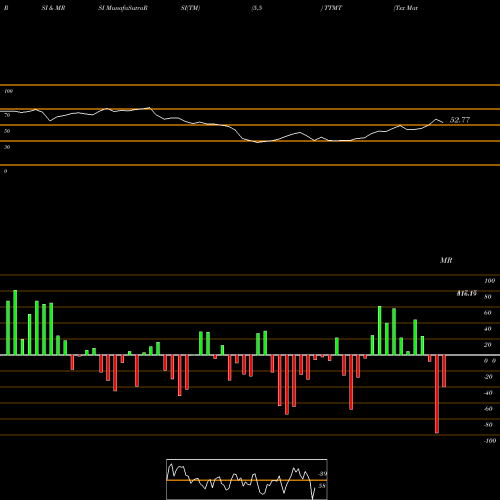
Task: Click the 30 label on RSI axis
Action: tap(7, 147)
